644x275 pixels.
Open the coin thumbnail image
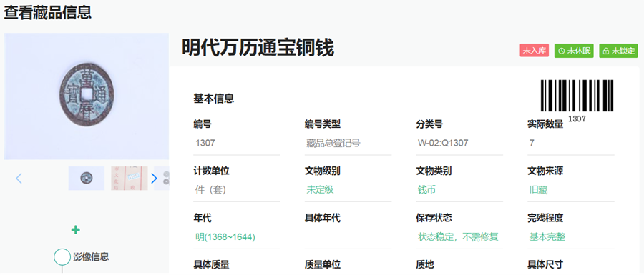point(87,179)
